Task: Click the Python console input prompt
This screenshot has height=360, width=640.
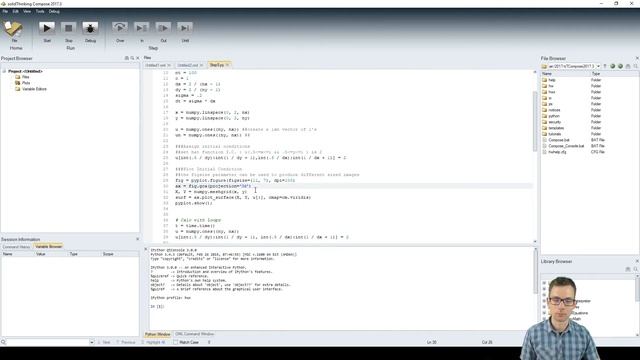Action: 158,307
